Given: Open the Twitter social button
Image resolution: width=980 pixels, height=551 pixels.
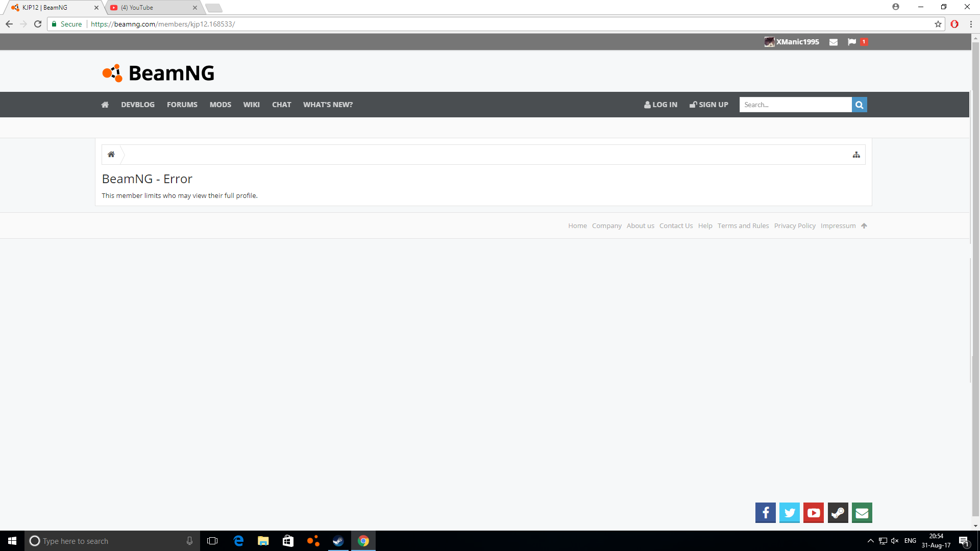Looking at the screenshot, I should [790, 513].
